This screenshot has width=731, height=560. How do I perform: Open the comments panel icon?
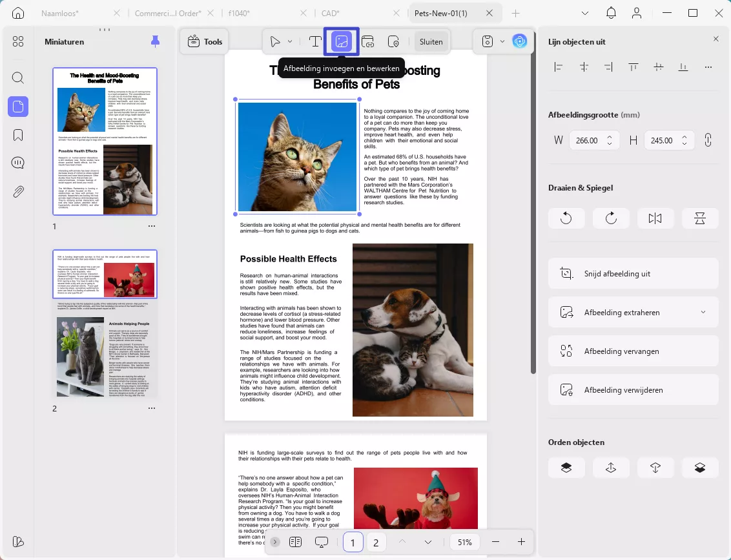point(17,163)
